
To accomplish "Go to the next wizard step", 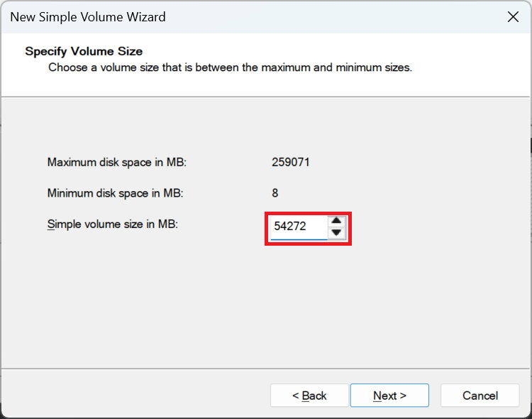I will (x=389, y=396).
